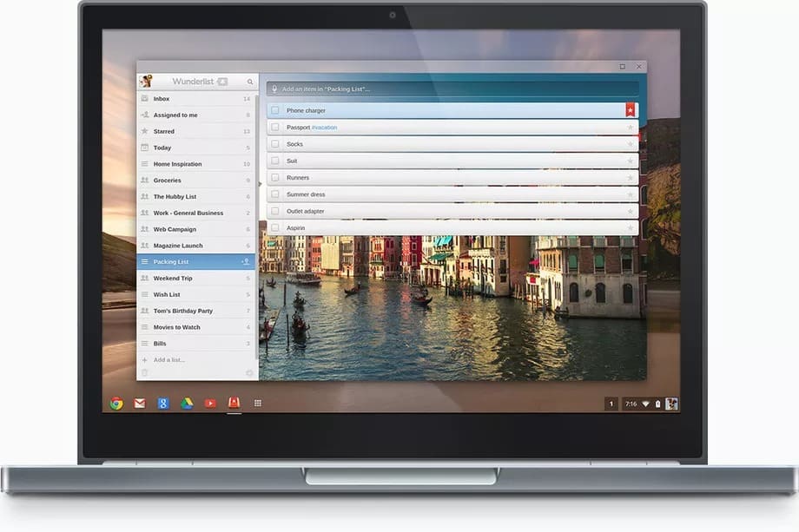This screenshot has width=799, height=532.
Task: Click the battery icon in system tray
Action: pos(657,404)
